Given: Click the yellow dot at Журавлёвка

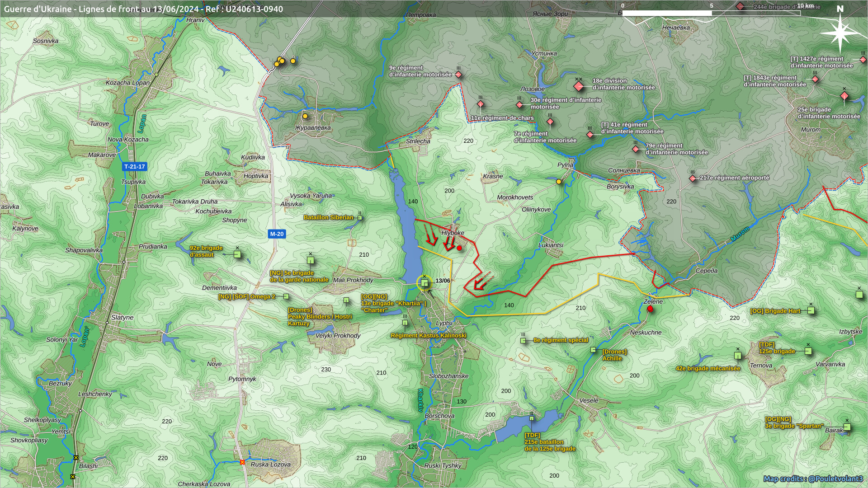Looking at the screenshot, I should (x=305, y=116).
